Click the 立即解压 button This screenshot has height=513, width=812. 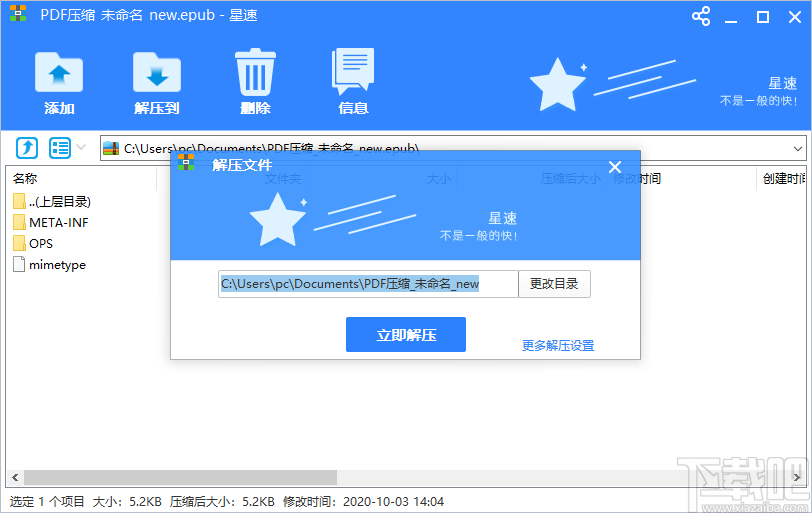[406, 334]
